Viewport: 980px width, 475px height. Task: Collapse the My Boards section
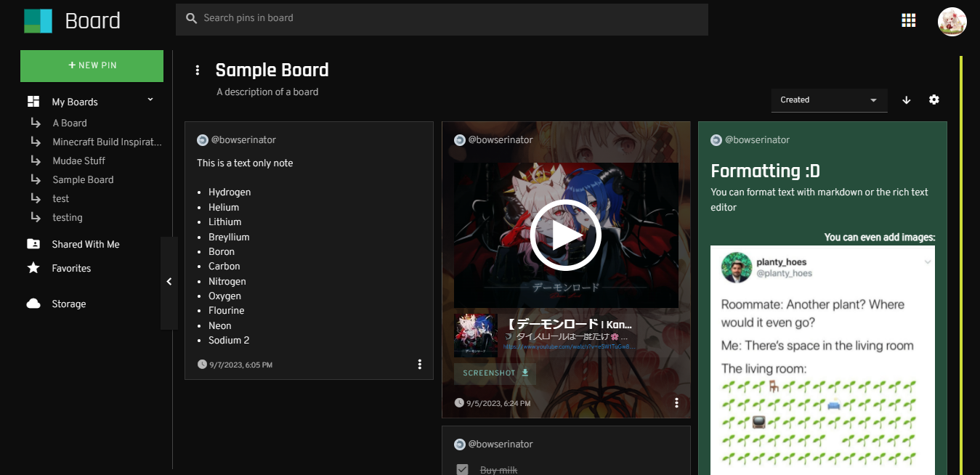pos(150,100)
